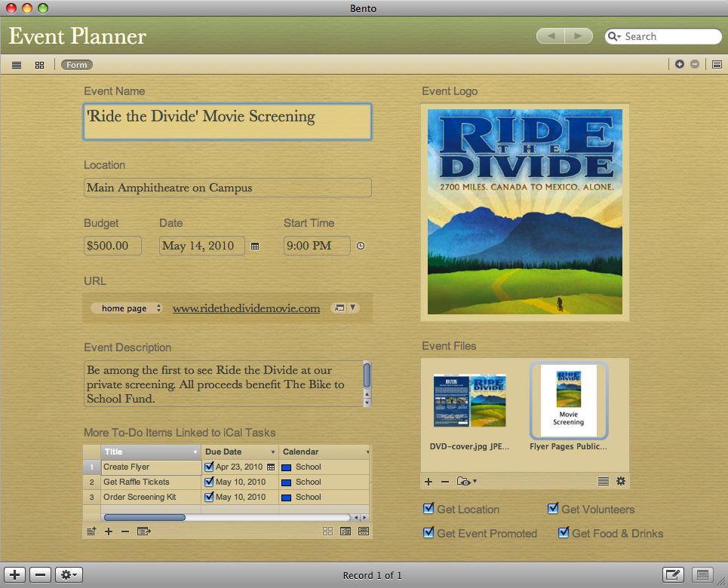Image resolution: width=728 pixels, height=588 pixels.
Task: Add a new to-do item row
Action: click(x=109, y=531)
